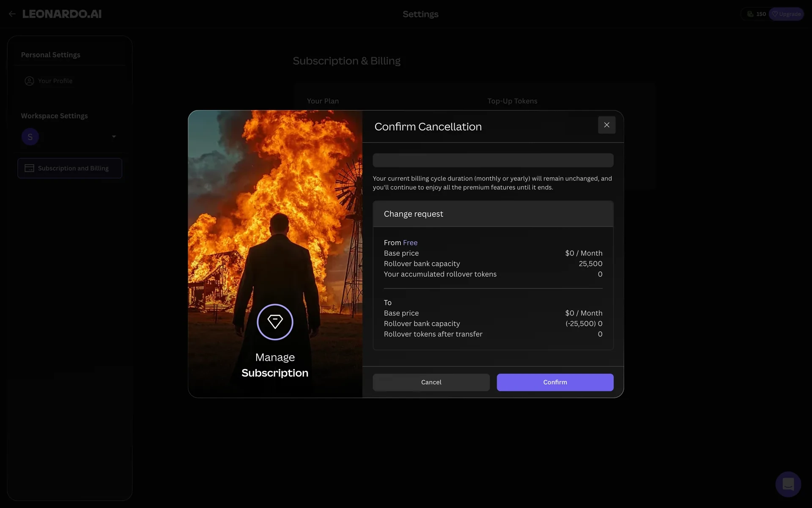
Task: Click the Settings page title
Action: 420,14
